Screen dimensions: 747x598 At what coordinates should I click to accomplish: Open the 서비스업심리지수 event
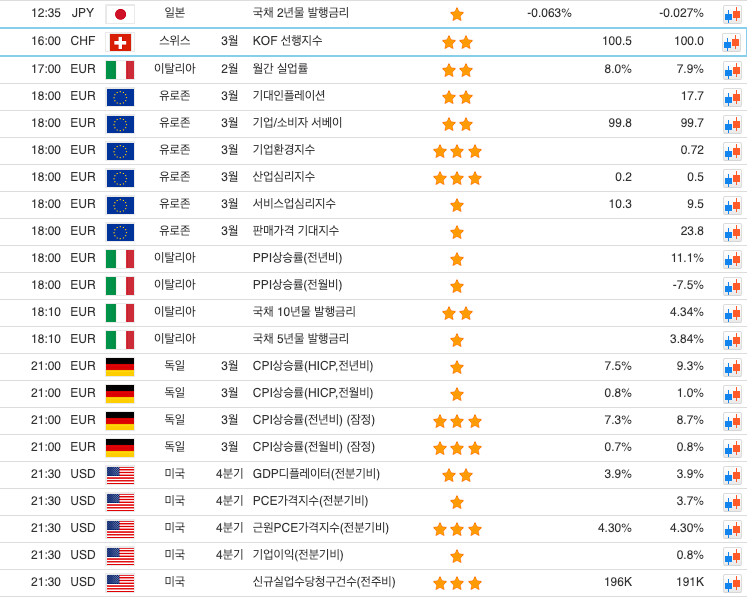(294, 204)
